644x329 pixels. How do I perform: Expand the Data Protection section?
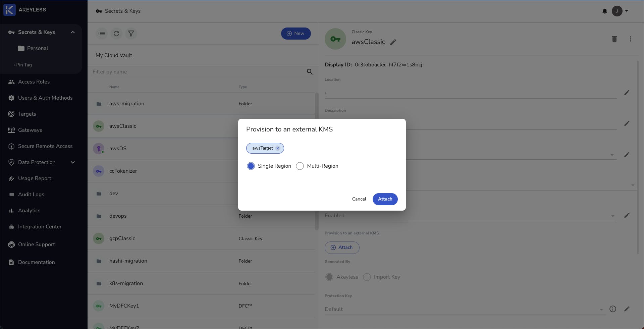[72, 162]
